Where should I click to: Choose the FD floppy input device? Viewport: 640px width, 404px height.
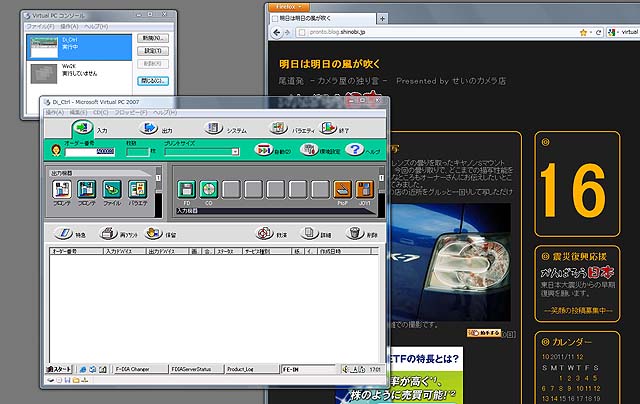187,190
